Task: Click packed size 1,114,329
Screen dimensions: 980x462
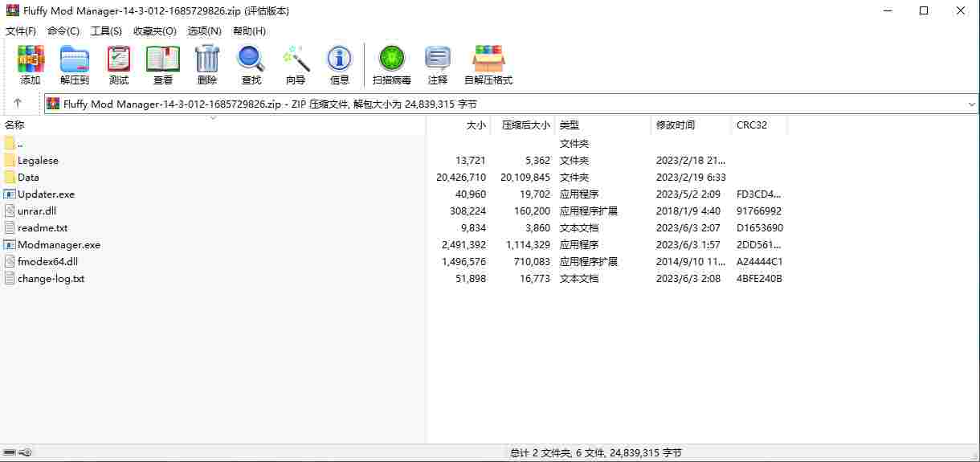Action: (528, 245)
